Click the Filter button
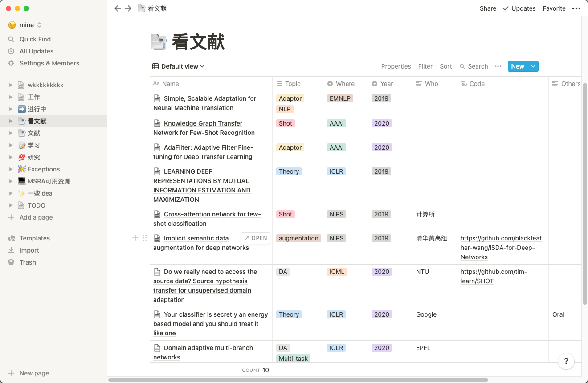The height and width of the screenshot is (383, 588). pyautogui.click(x=425, y=66)
